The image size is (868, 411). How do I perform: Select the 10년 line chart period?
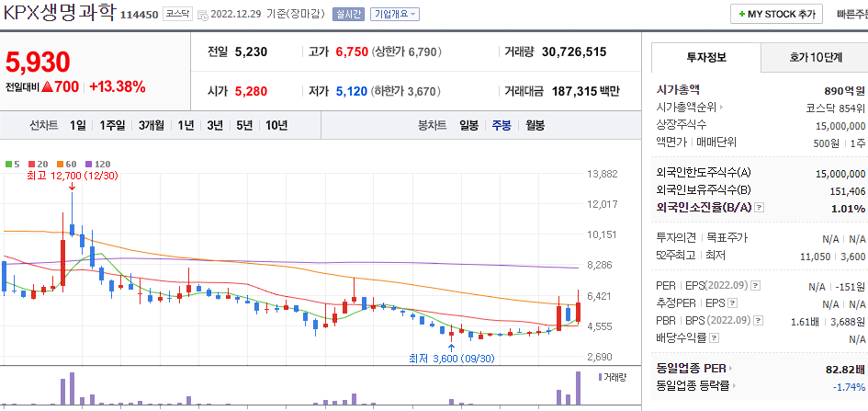pos(276,126)
